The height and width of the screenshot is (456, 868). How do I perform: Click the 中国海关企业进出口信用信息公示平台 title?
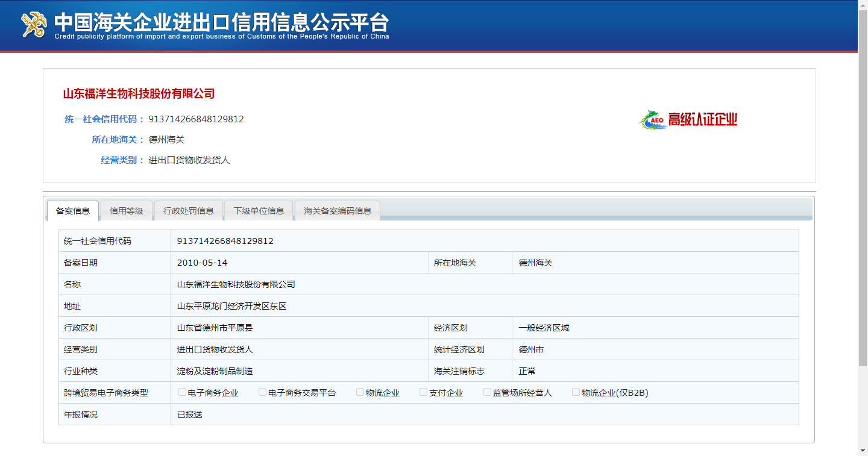pyautogui.click(x=221, y=22)
